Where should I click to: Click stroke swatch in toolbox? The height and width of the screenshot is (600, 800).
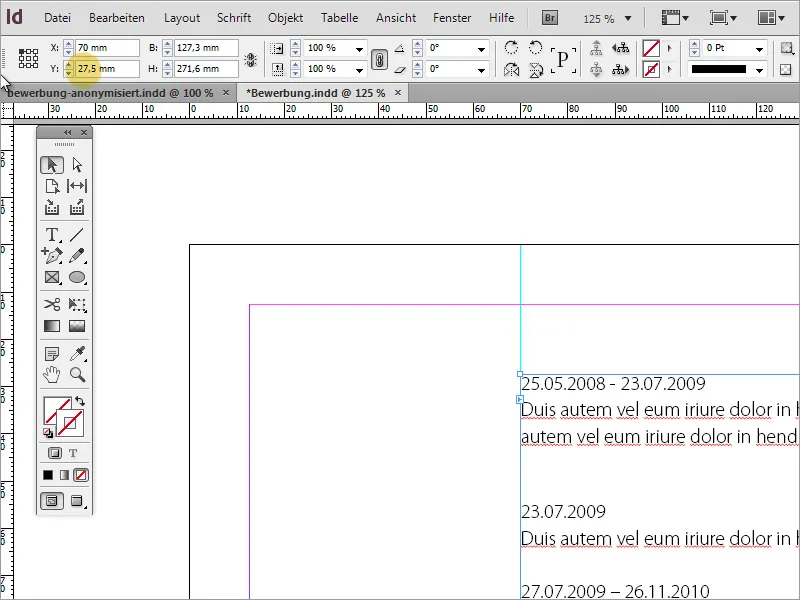click(x=70, y=423)
